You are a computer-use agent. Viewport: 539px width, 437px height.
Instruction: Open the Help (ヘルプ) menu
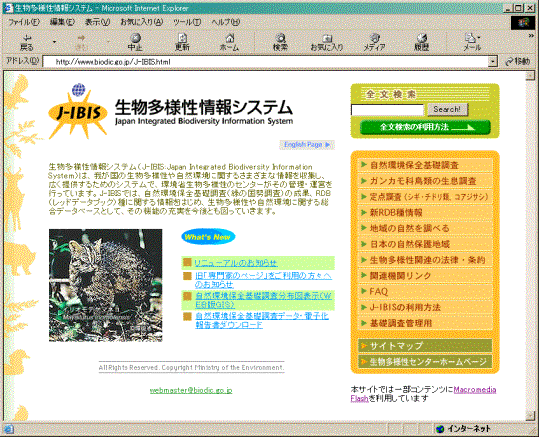226,22
